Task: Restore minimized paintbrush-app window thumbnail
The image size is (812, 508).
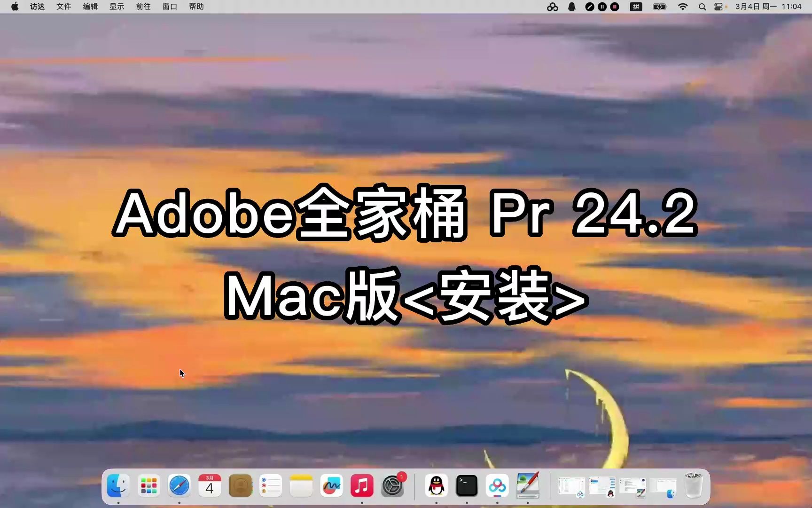Action: [632, 487]
